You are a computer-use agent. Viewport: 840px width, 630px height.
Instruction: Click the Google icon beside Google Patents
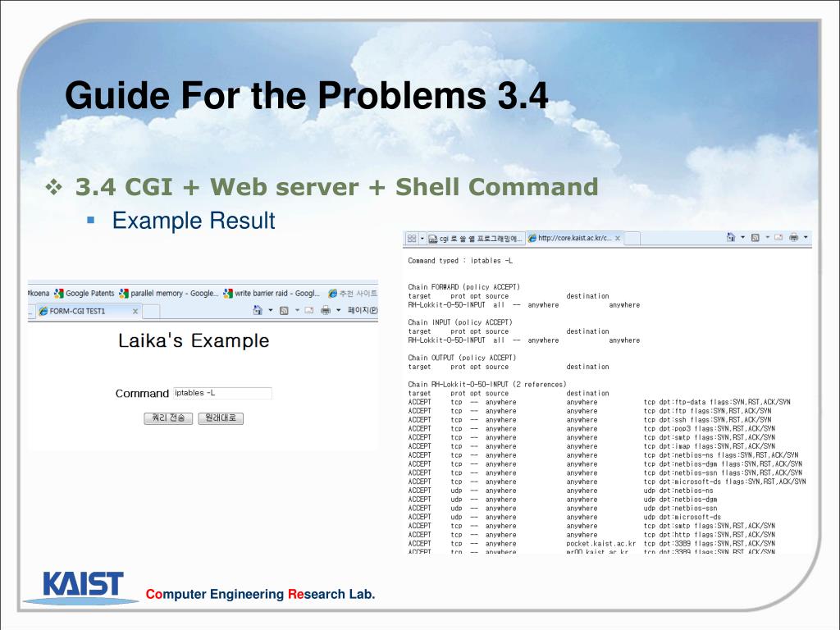[59, 294]
